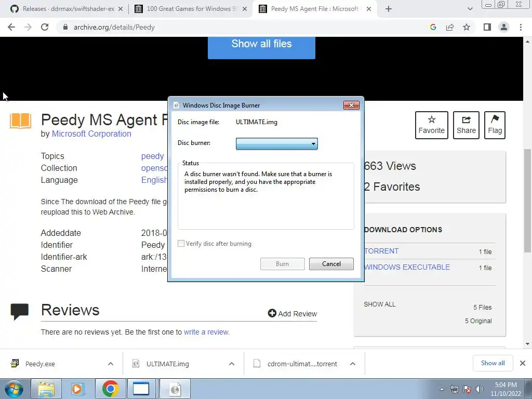Image resolution: width=532 pixels, height=399 pixels.
Task: Click Show all downloads button
Action: [x=493, y=363]
